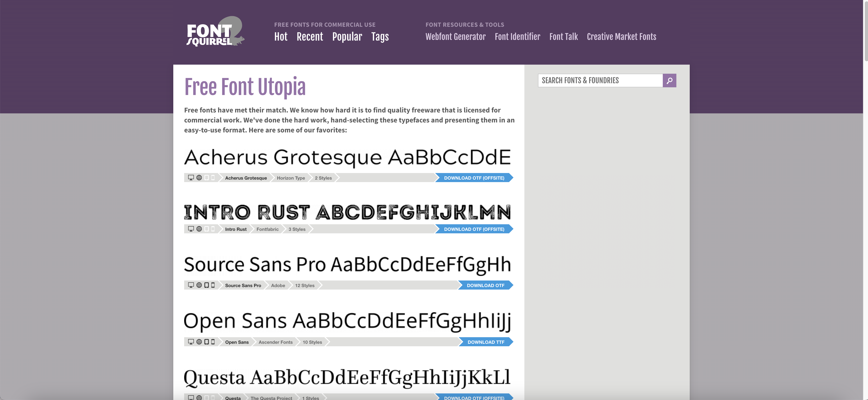Click the globe webfont icon for Source Sans Pro
The width and height of the screenshot is (868, 400).
click(199, 285)
